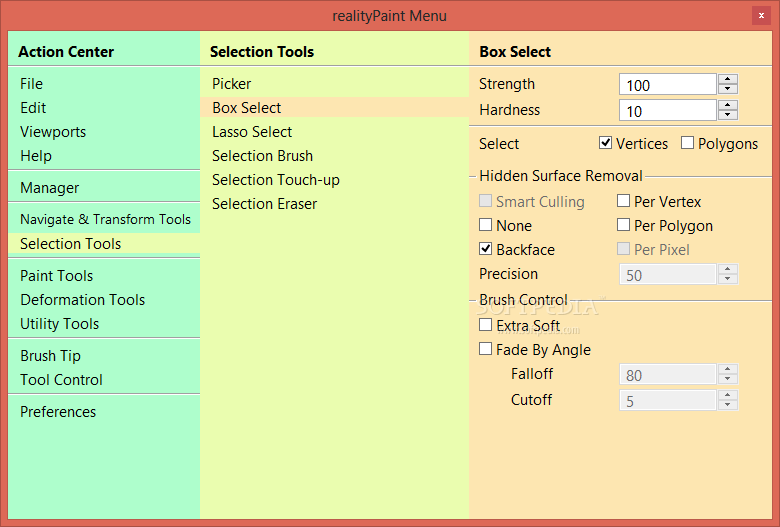Click the Precision value field

click(668, 275)
